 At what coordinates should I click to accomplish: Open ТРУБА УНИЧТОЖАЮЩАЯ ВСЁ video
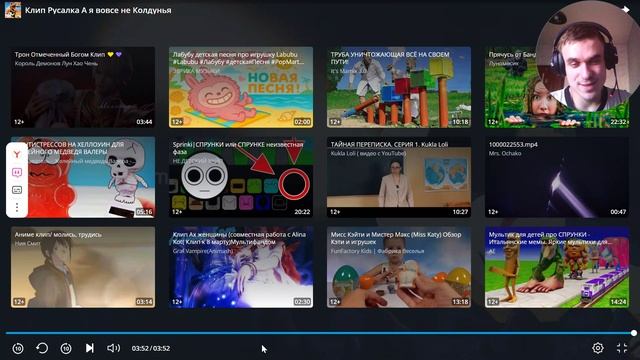point(399,87)
